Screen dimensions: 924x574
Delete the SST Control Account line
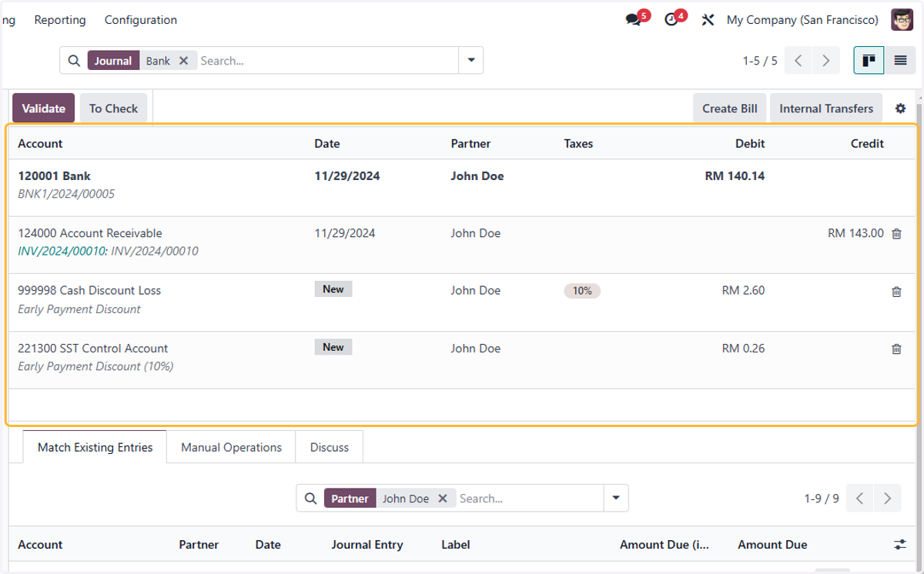[896, 349]
